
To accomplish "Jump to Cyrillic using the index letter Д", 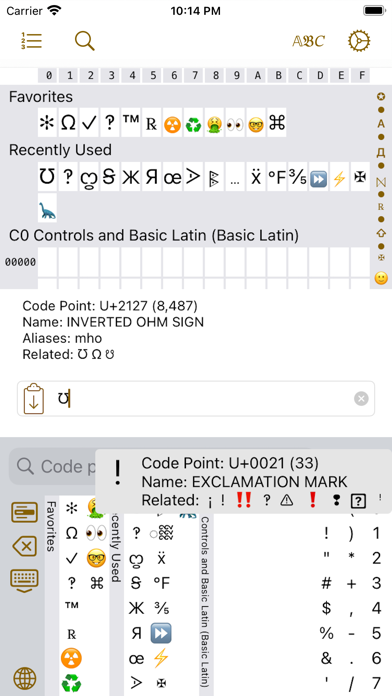I will (380, 153).
